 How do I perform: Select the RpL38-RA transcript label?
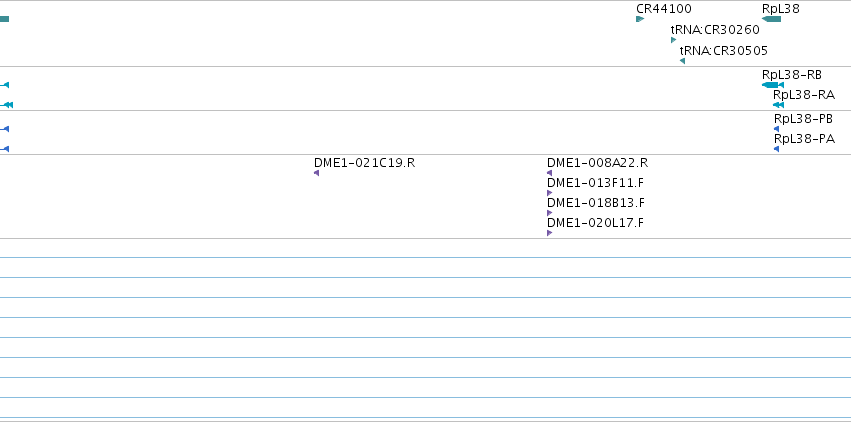804,95
